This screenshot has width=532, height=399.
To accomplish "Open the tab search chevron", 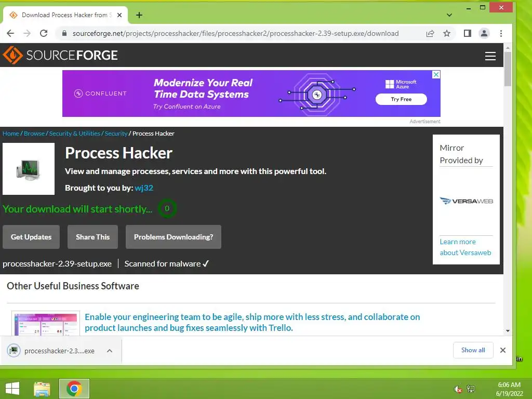I will [x=449, y=15].
